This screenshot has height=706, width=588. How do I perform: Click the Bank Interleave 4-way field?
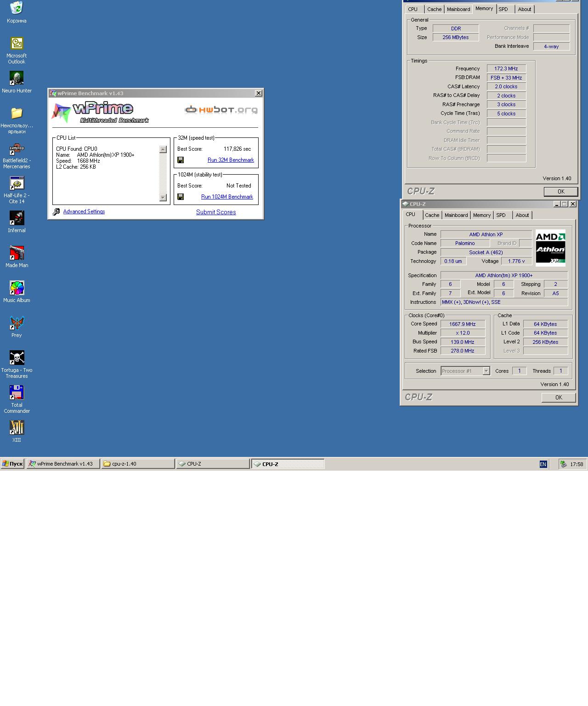551,46
